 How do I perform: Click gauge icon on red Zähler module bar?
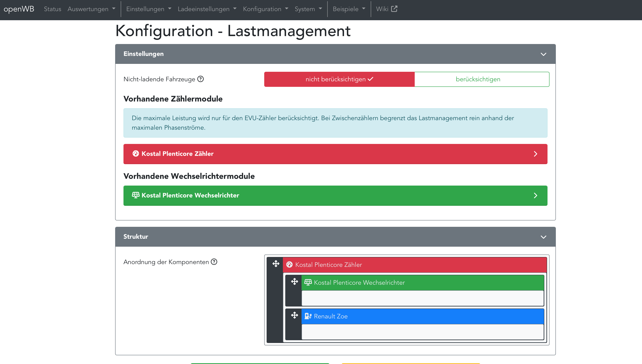136,153
